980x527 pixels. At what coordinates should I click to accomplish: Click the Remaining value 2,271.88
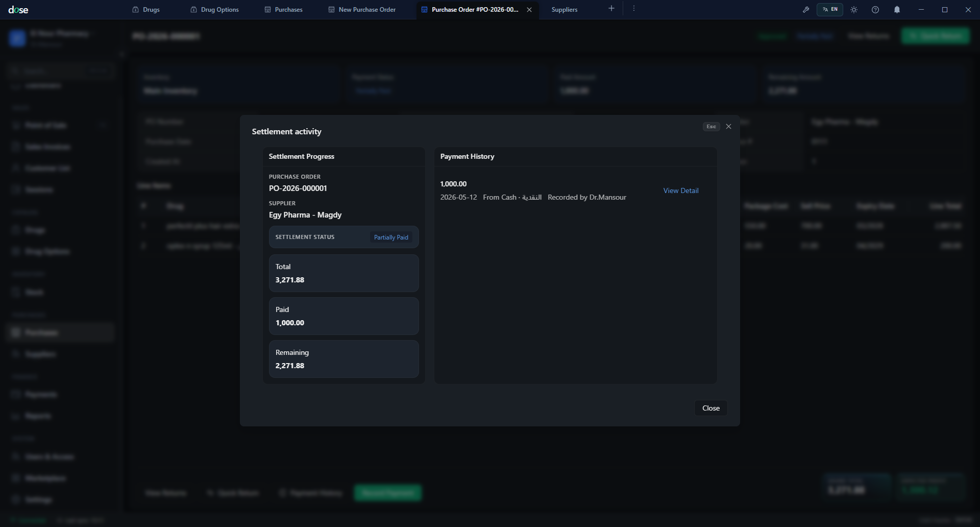tap(290, 366)
